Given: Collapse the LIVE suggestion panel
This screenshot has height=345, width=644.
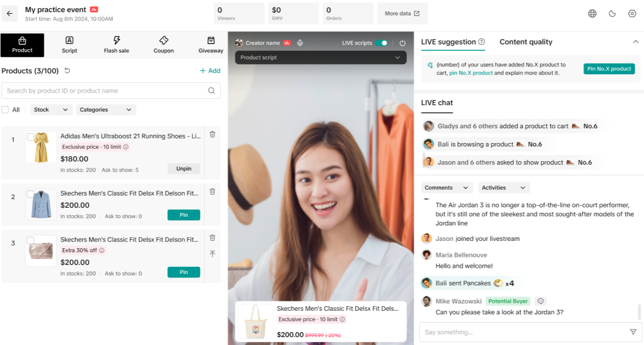Looking at the screenshot, I should pos(635,42).
